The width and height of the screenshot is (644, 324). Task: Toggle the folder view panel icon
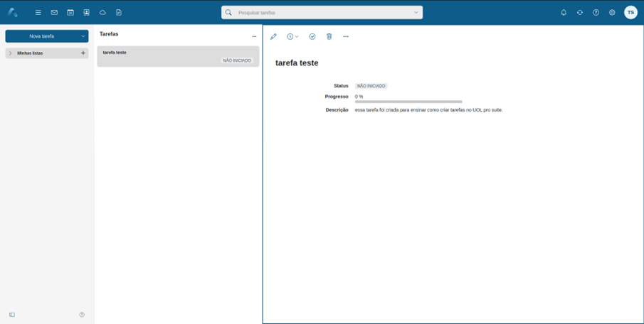tap(12, 315)
